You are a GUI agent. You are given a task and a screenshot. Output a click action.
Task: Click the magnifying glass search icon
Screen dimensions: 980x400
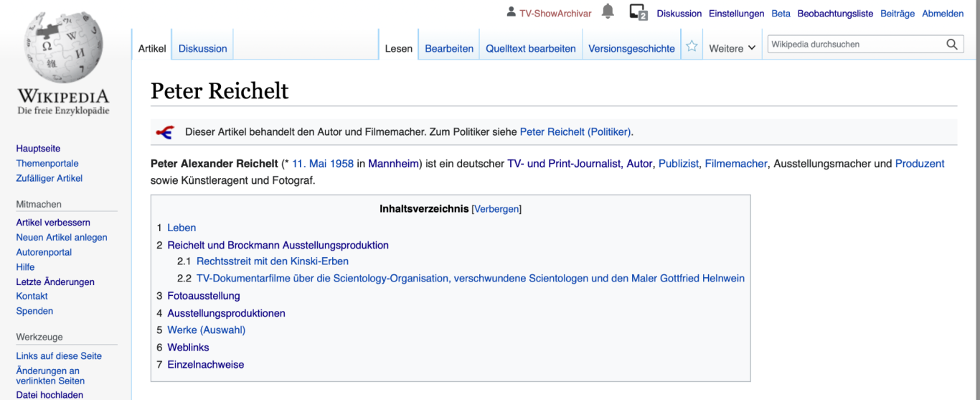952,45
